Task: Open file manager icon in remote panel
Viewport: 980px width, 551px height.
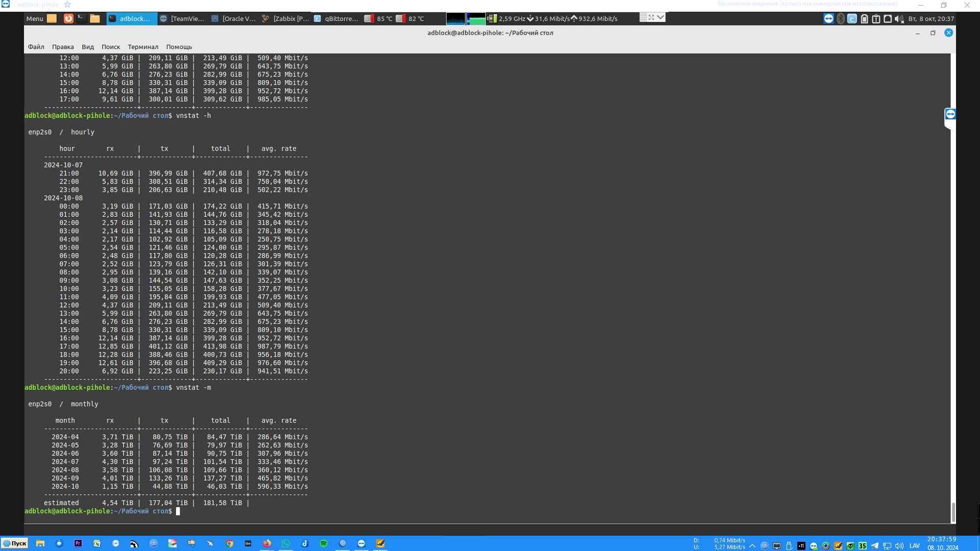Action: pos(95,18)
